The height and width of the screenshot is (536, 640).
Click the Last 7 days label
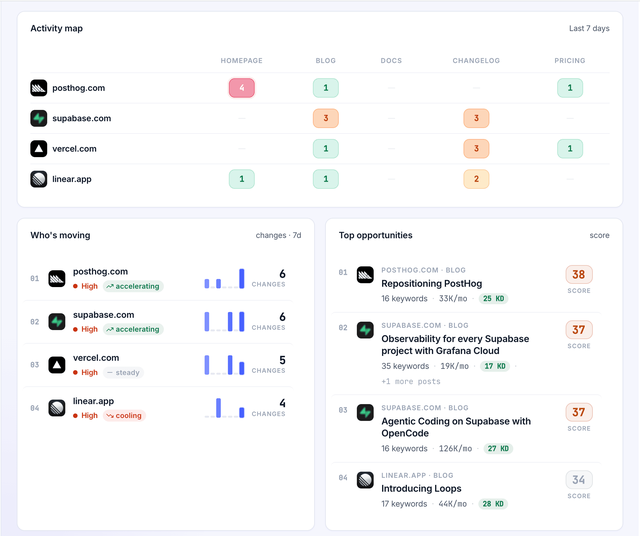pyautogui.click(x=589, y=28)
